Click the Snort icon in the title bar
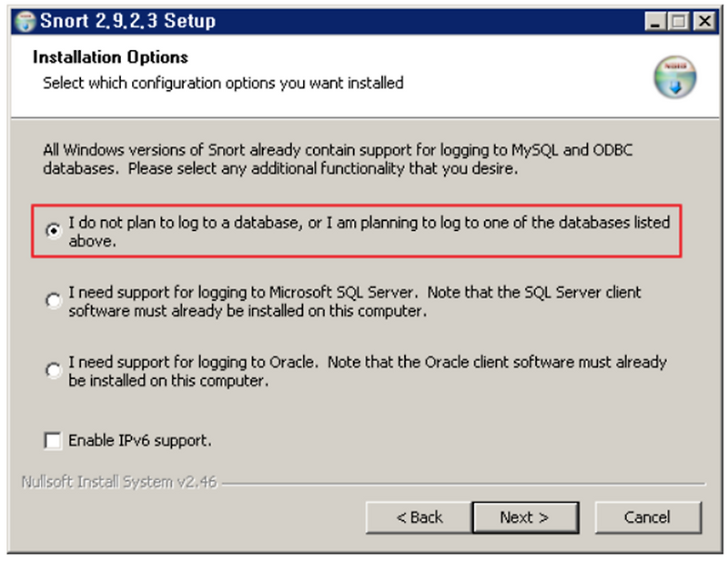The image size is (728, 561). coord(25,22)
